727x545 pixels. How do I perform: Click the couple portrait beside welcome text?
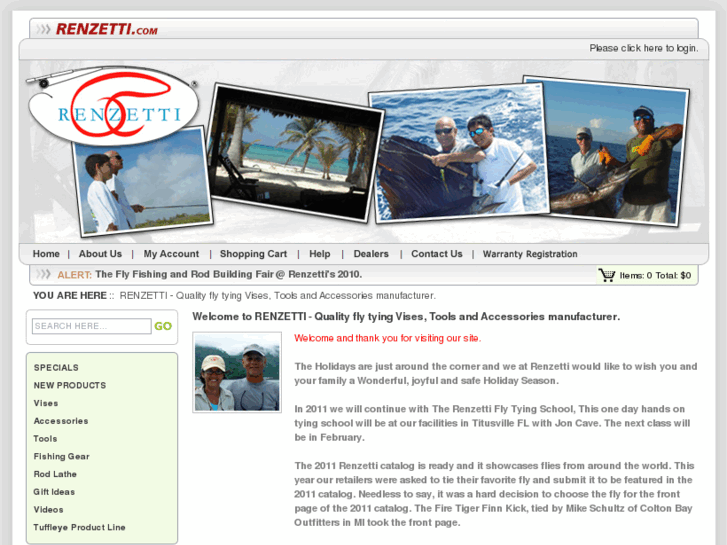237,372
